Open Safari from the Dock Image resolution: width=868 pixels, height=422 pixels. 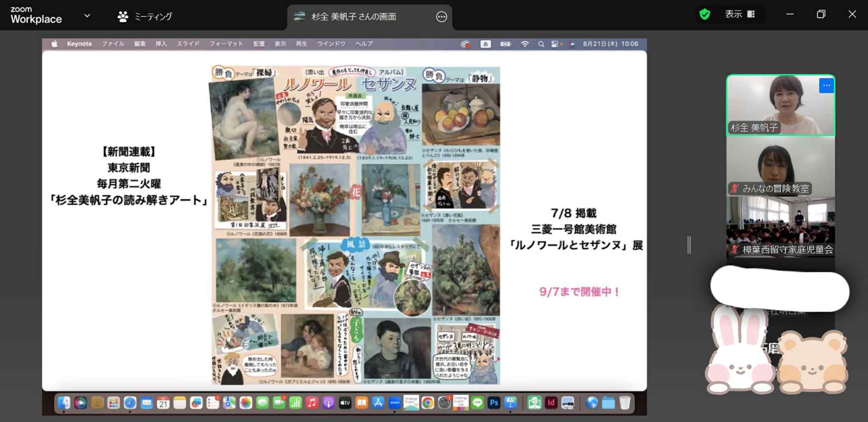pos(130,403)
